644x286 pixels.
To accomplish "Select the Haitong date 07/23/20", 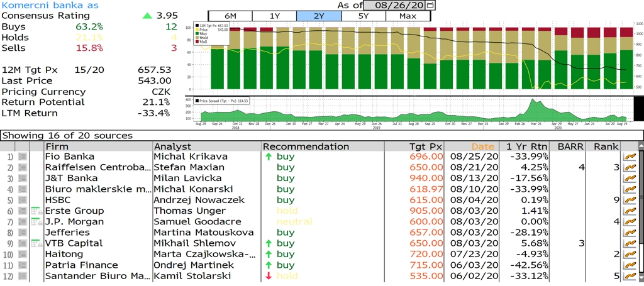I will coord(474,254).
